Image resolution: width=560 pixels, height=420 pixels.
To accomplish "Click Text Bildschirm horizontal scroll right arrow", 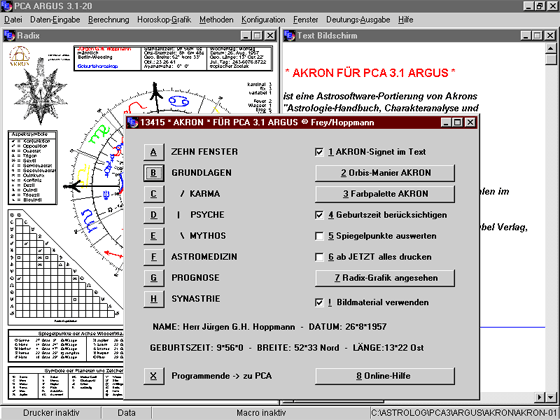I will point(539,397).
